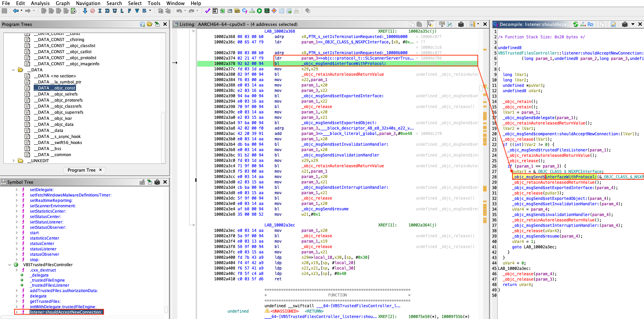Viewport: 644px width, 319px height.
Task: Click the blue back navigation arrow
Action: point(15,11)
